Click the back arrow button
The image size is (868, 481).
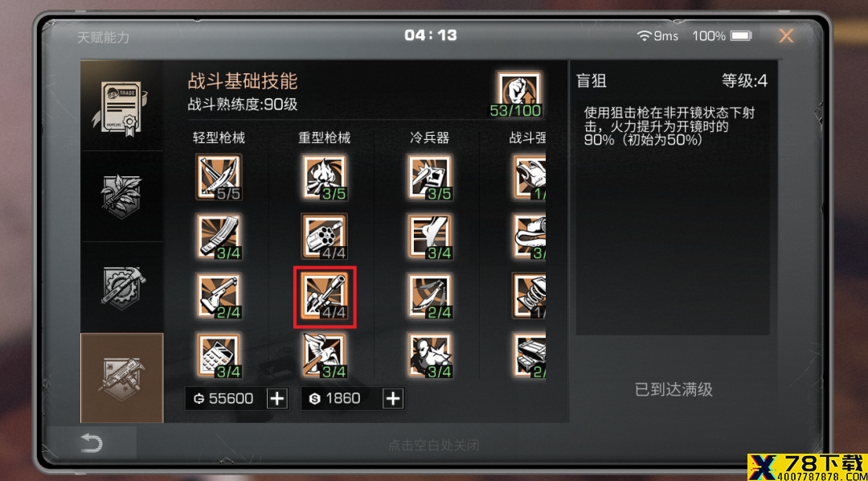point(92,443)
